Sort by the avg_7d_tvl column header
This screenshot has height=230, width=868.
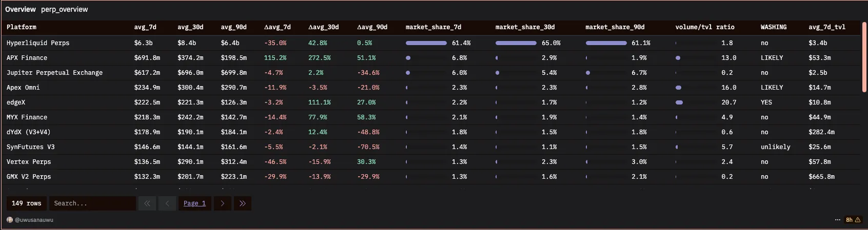(x=827, y=27)
